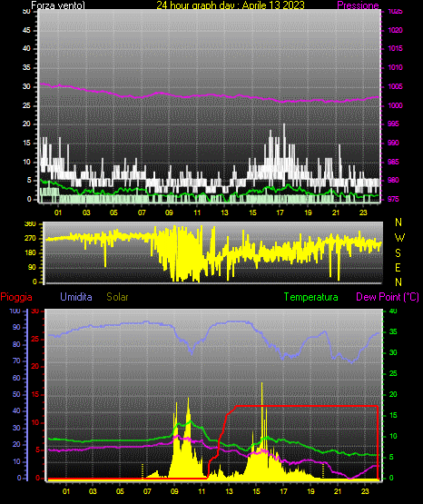
Task: Click hour 13 on top graph axis
Action: pyautogui.click(x=224, y=212)
